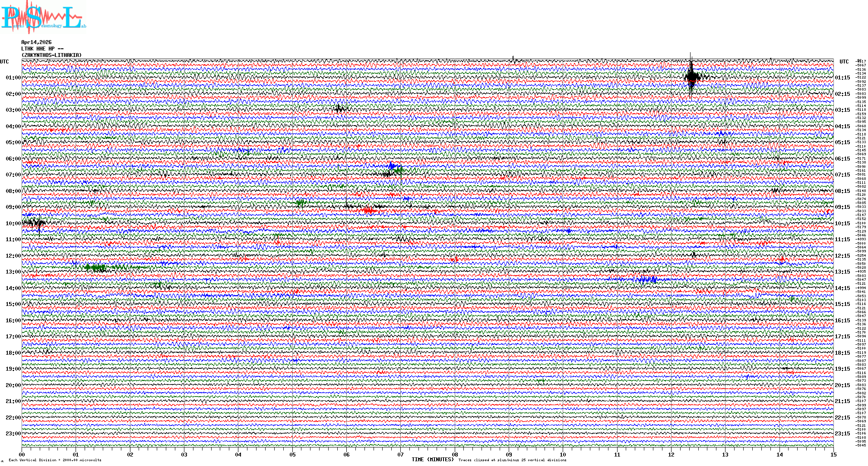Click the PSL Patras Seismology Lab logo
Viewport: 868px width, 466px height.
(x=43, y=17)
